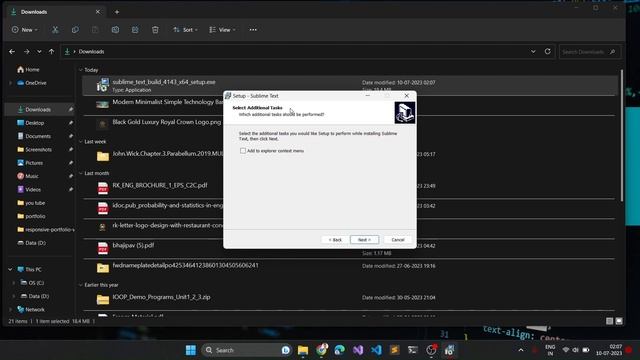640x360 pixels.
Task: Switch to details view layout icon
Action: (x=609, y=321)
